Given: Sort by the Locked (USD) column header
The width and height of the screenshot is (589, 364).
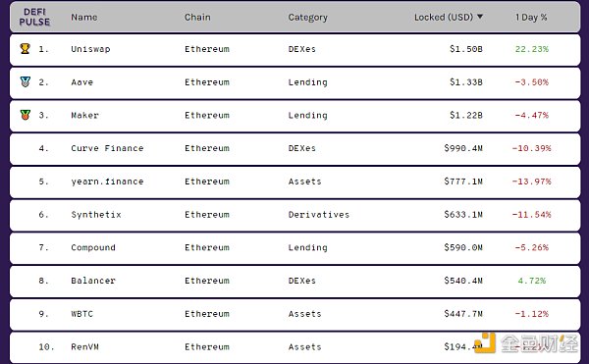Looking at the screenshot, I should point(444,18).
